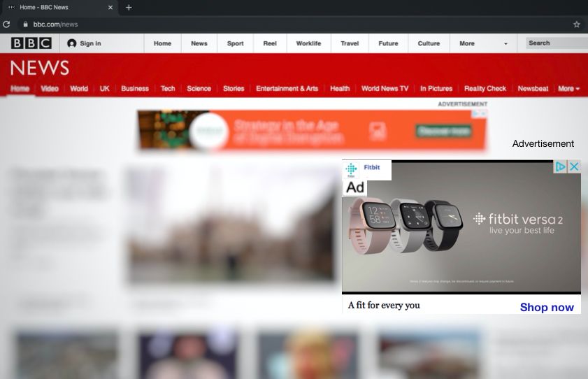Focus the BBC Search field

(557, 43)
